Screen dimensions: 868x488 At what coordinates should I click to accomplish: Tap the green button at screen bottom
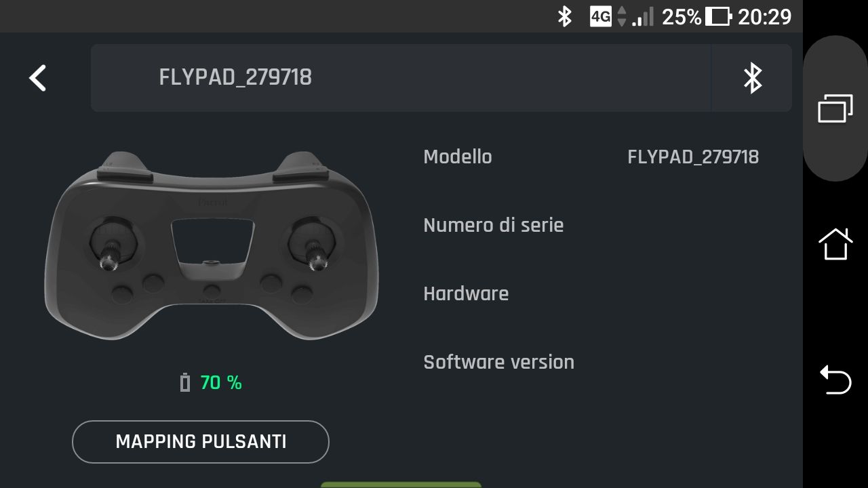pyautogui.click(x=401, y=485)
